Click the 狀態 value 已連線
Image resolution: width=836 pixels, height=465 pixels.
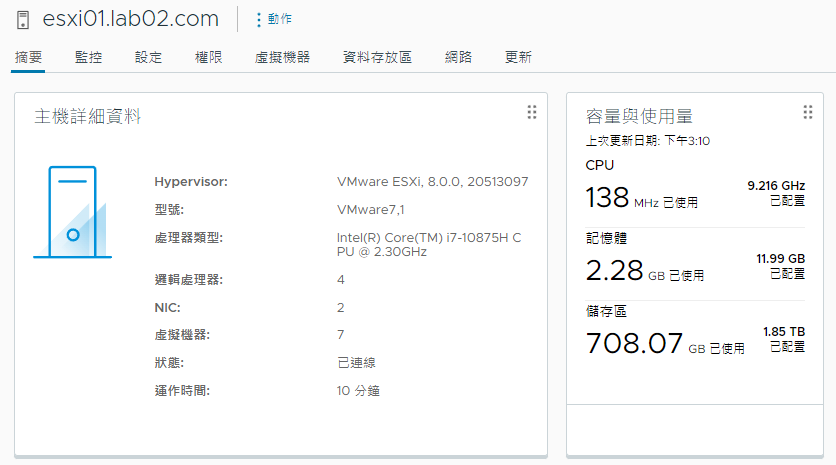[356, 363]
